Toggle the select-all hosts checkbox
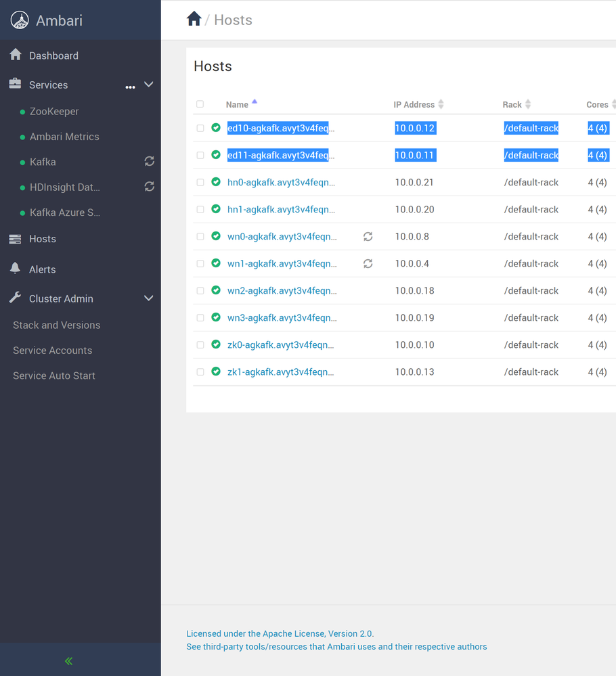The height and width of the screenshot is (676, 616). [200, 104]
